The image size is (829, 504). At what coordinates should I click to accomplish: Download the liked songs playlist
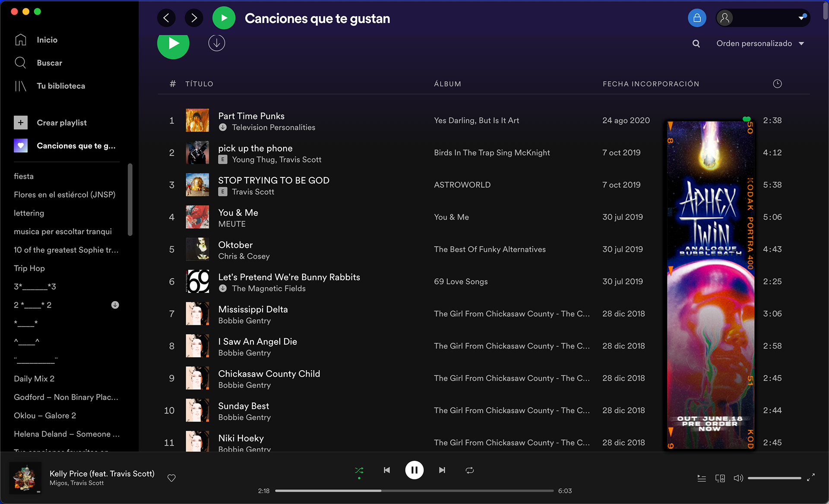(x=217, y=43)
